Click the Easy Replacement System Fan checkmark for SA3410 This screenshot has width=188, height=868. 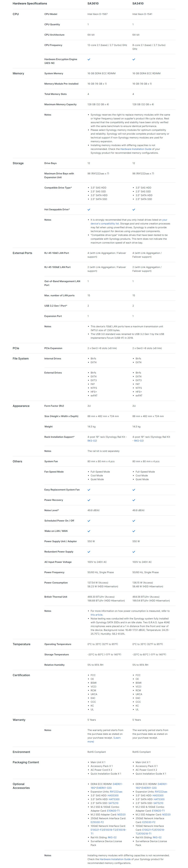click(x=134, y=490)
